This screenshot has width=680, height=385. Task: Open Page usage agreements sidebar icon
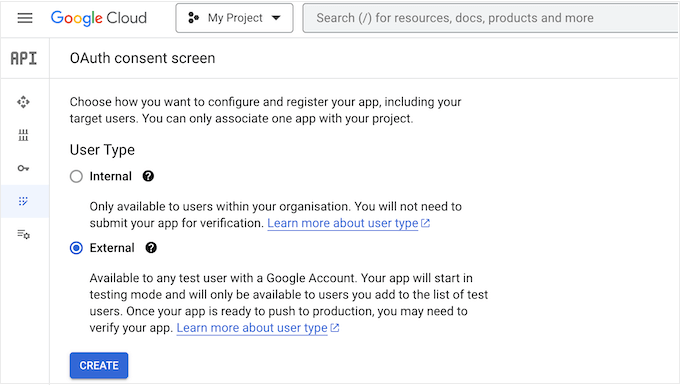tap(23, 235)
